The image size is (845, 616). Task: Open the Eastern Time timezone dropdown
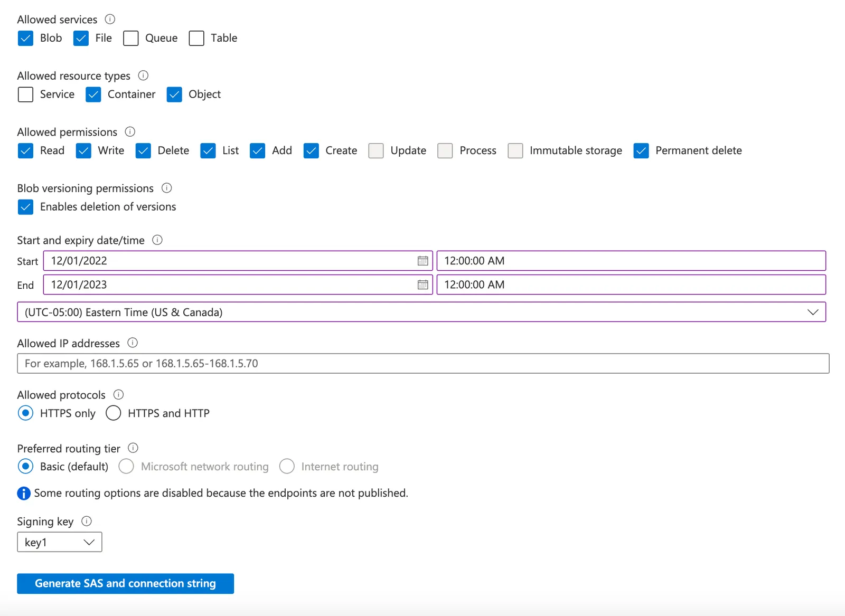tap(421, 312)
